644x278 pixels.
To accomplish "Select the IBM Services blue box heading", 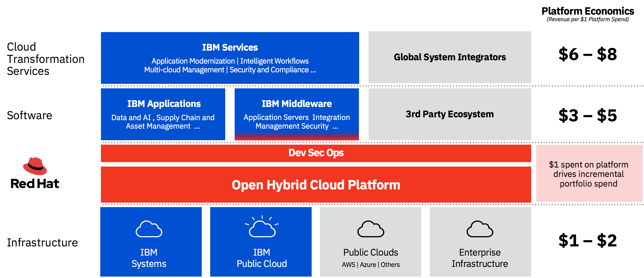I will coord(230,47).
